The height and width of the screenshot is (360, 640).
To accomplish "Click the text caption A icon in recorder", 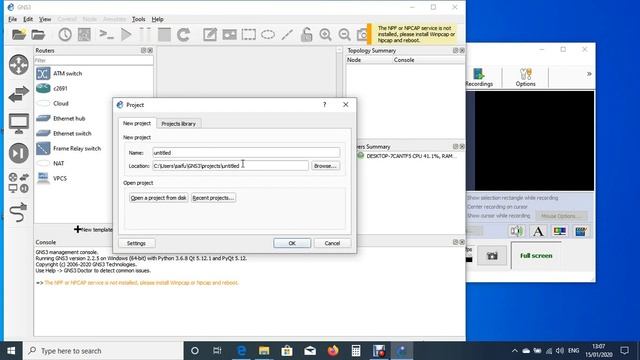I will tap(538, 231).
